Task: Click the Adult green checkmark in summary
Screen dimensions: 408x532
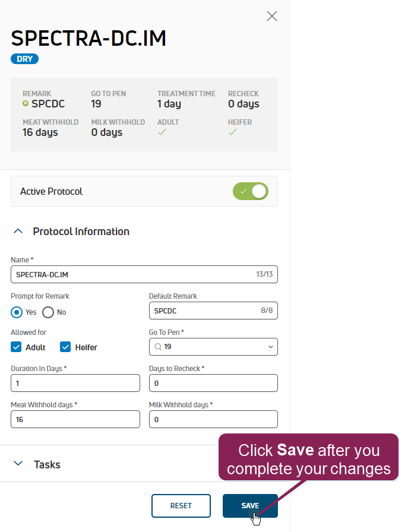Action: coord(162,132)
